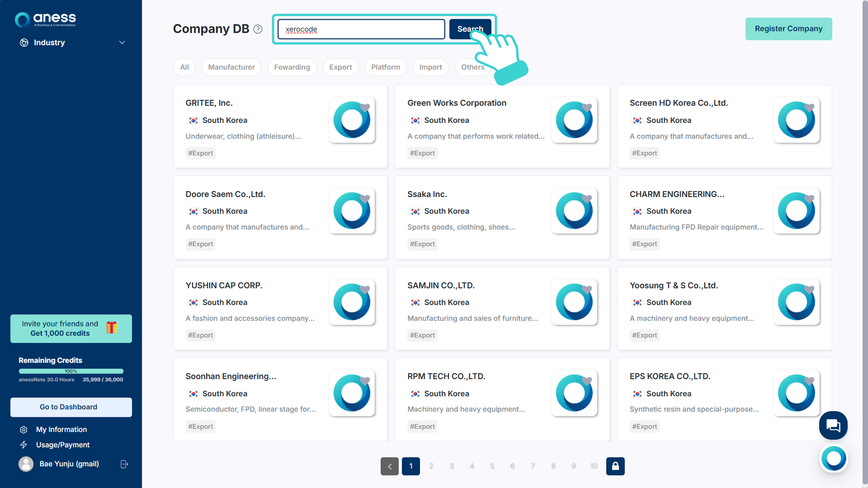Favorite GRITEE, Inc. with the heart icon

pyautogui.click(x=365, y=107)
